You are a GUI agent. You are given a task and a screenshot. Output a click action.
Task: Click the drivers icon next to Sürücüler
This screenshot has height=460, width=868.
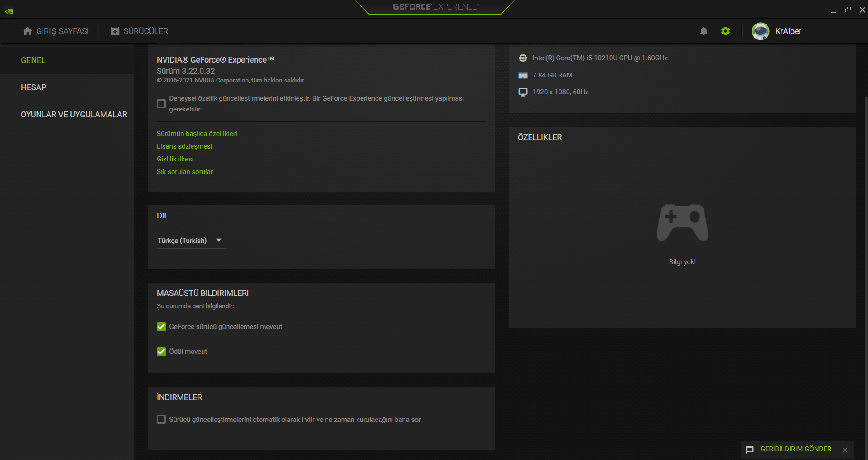click(115, 31)
